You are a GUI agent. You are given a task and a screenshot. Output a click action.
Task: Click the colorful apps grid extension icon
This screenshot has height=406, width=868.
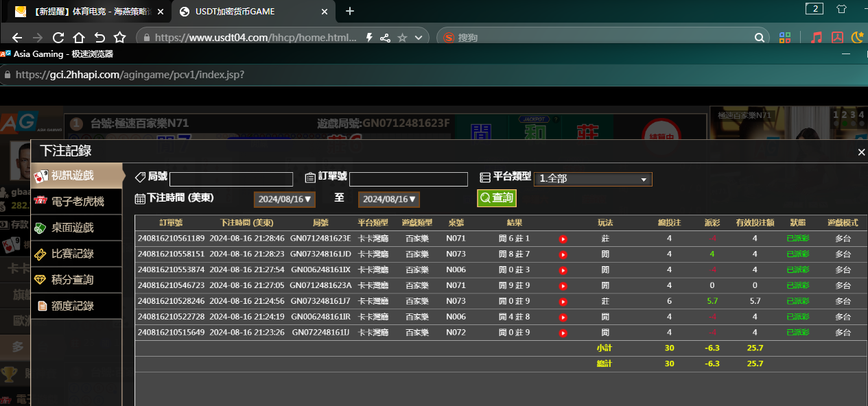point(785,38)
